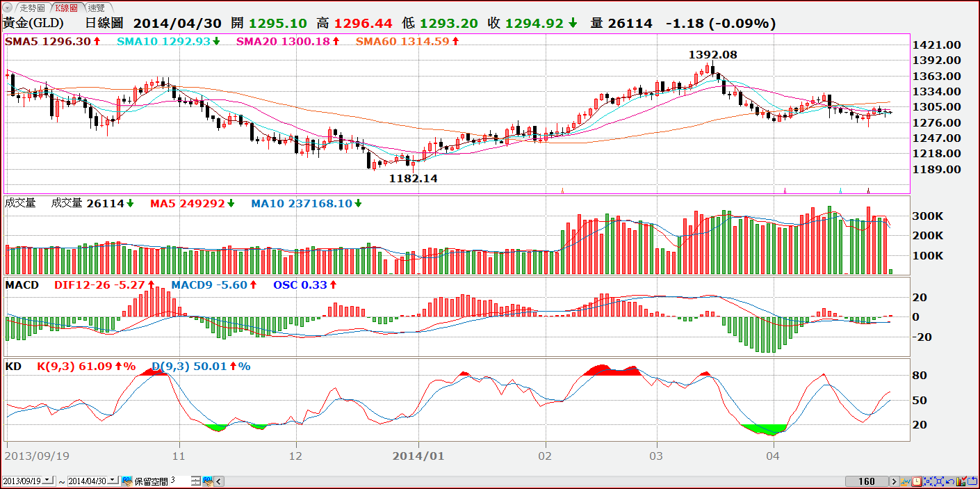Switch to the 走勢圖 tab
This screenshot has height=489, width=980.
(32, 8)
